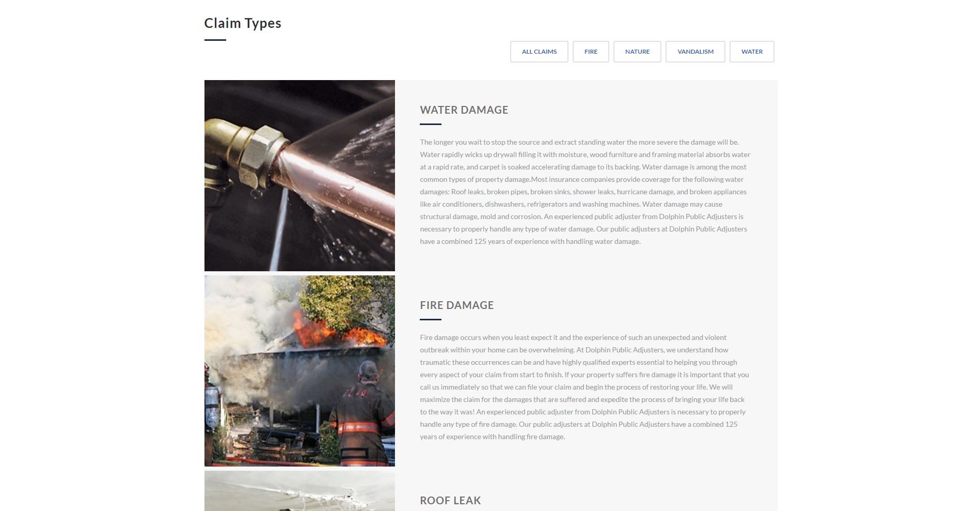
Task: Filter the list by WATER claims
Action: point(752,52)
